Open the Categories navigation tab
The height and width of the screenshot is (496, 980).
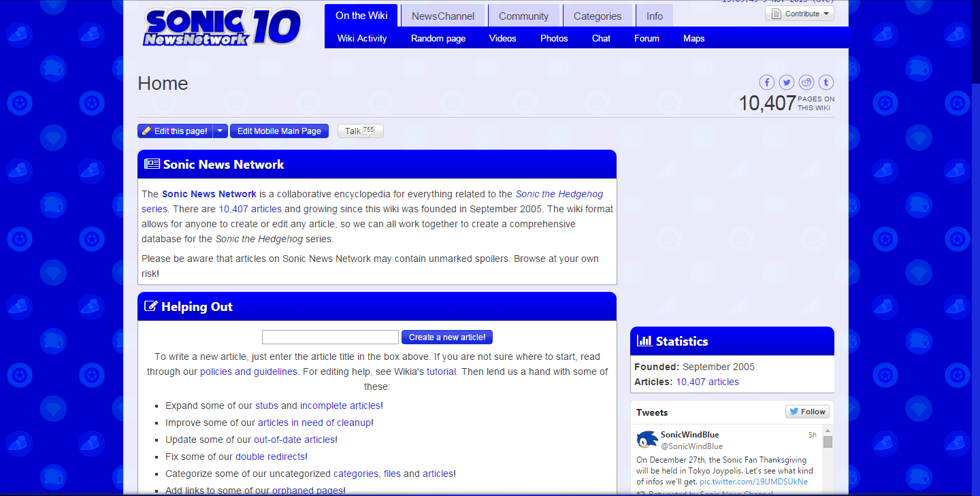pos(597,16)
